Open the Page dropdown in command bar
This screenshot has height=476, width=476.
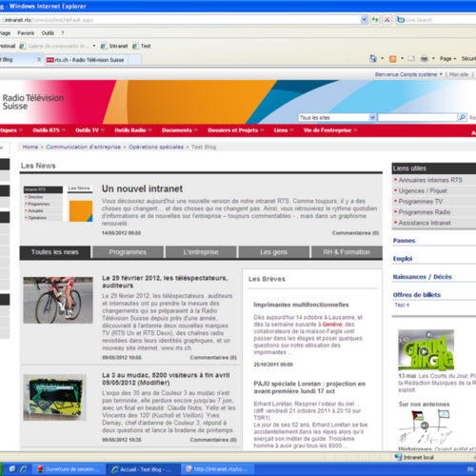[x=447, y=59]
